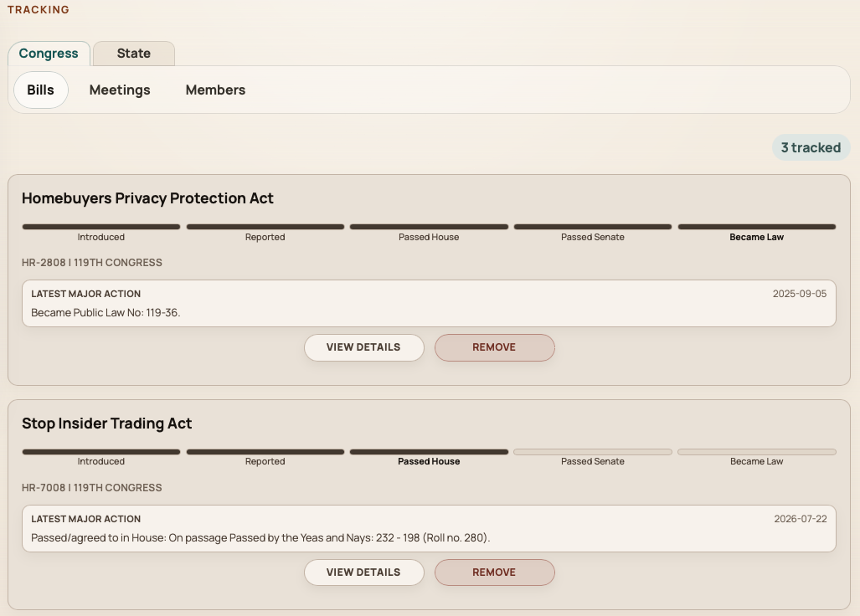Click the 3 tracked badge
The height and width of the screenshot is (616, 860).
811,147
